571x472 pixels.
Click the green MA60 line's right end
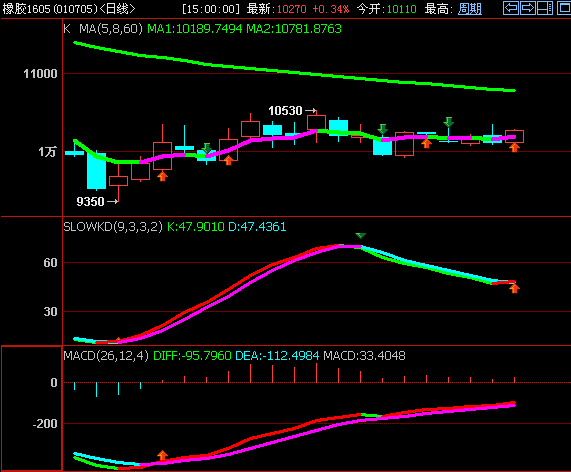pos(513,90)
